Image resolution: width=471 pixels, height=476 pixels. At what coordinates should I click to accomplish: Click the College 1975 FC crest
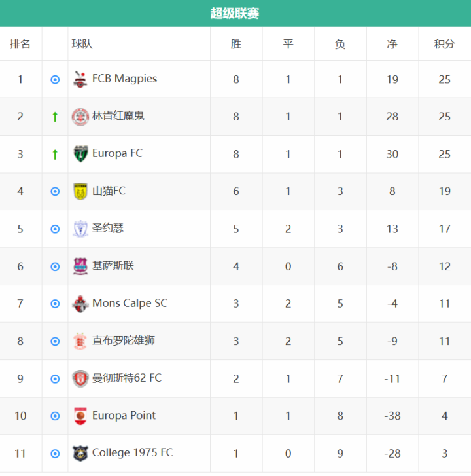80,453
